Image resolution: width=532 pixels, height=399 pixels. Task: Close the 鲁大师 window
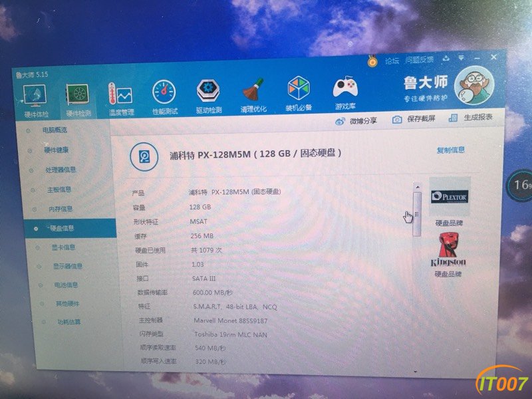[x=493, y=57]
